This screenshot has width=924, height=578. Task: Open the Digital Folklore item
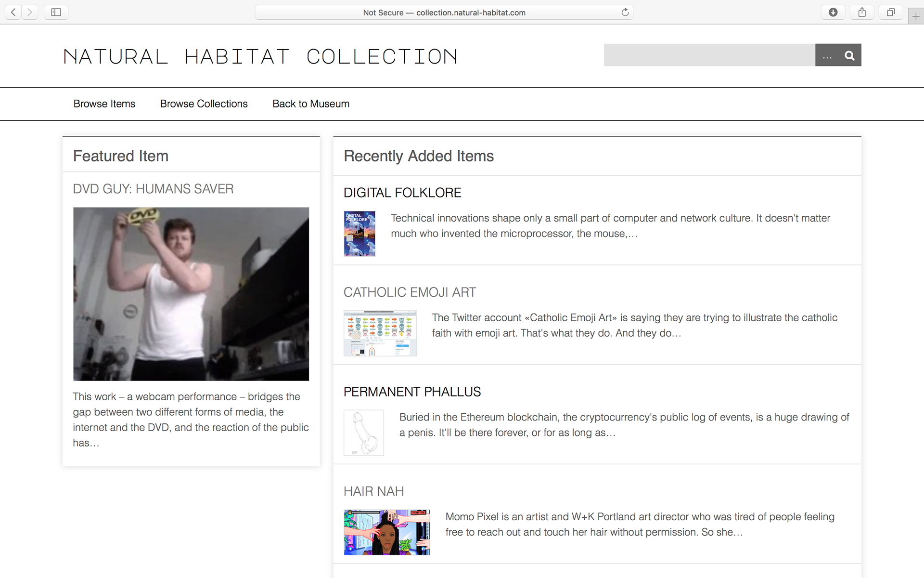402,193
